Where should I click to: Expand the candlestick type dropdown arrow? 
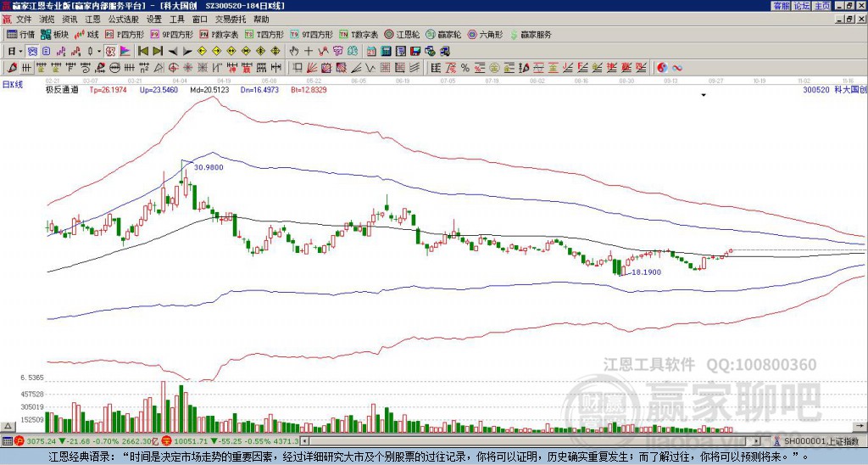tap(99, 52)
